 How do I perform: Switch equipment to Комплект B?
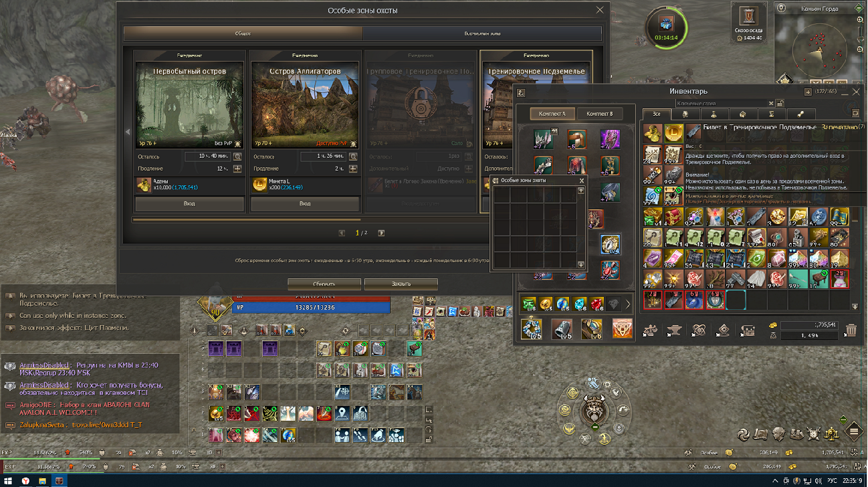tap(599, 114)
